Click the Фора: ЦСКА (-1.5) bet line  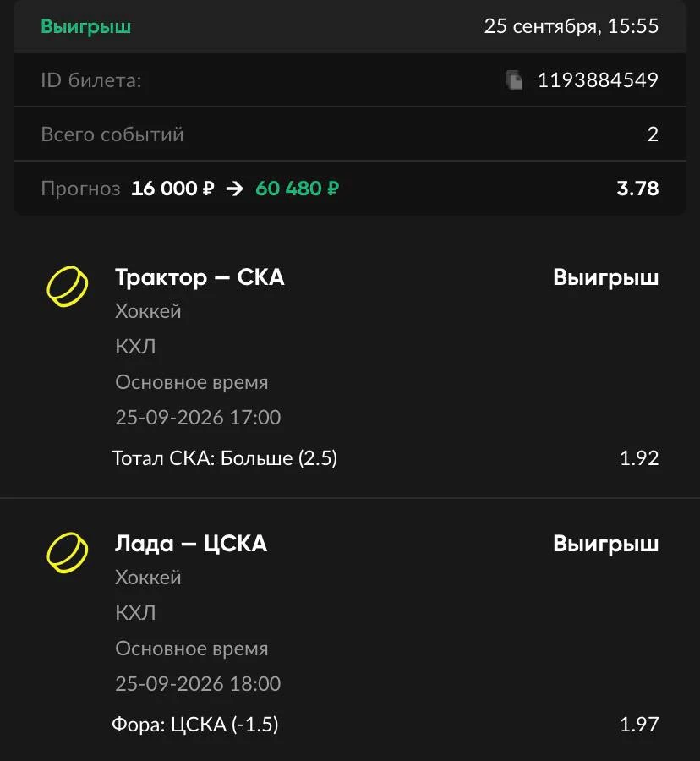tap(195, 725)
